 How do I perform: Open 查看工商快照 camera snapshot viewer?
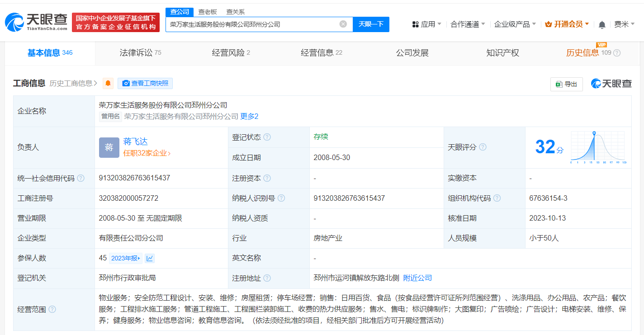pyautogui.click(x=145, y=83)
